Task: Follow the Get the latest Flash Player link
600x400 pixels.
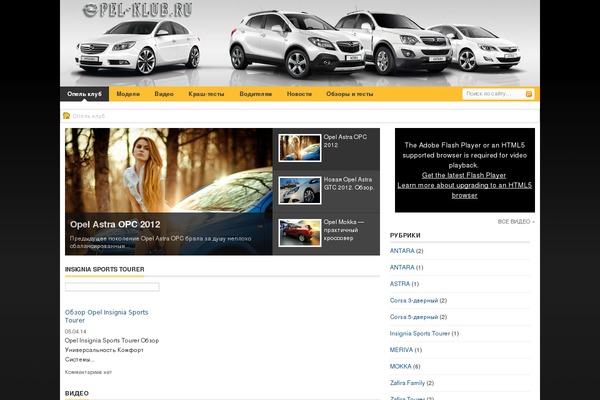Action: click(x=464, y=175)
